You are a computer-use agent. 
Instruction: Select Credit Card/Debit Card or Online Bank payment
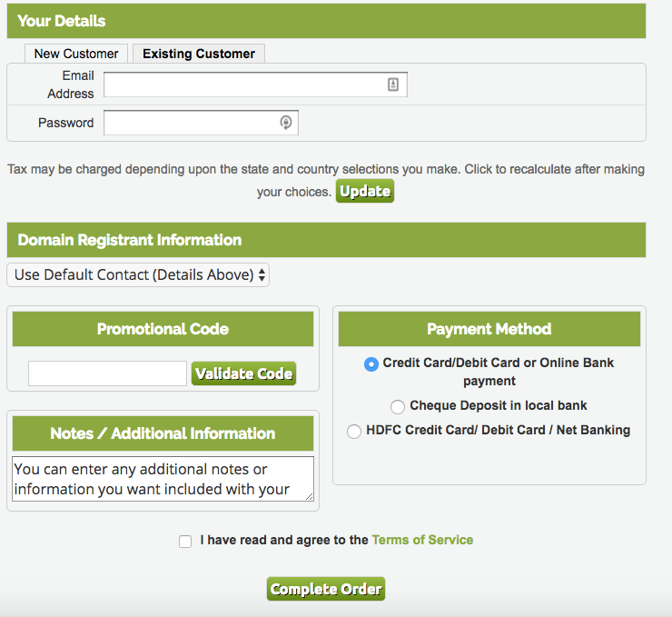pyautogui.click(x=371, y=363)
